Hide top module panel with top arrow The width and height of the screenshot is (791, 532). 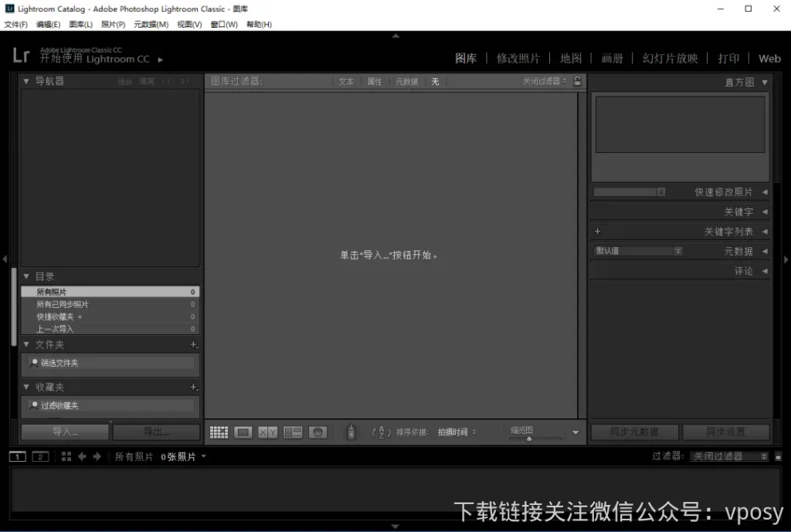[395, 36]
